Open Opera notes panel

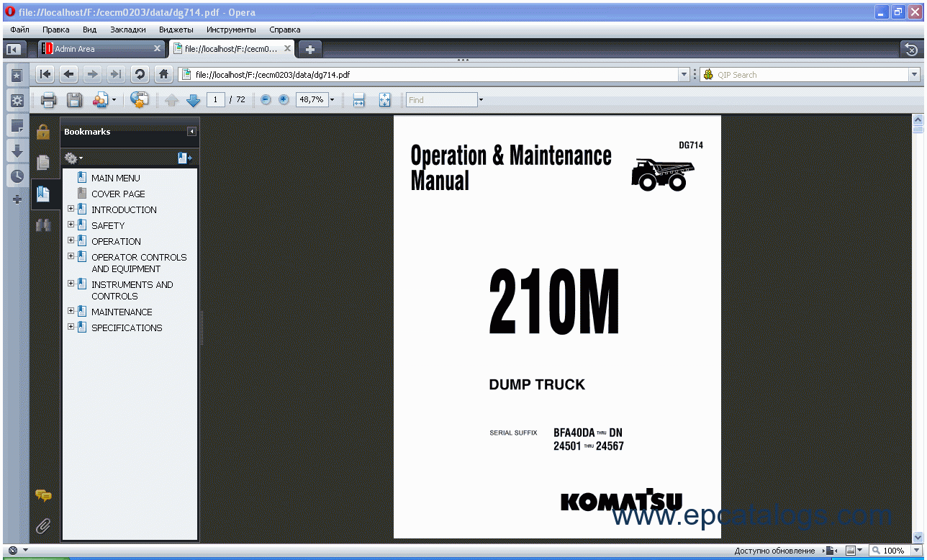coord(17,126)
